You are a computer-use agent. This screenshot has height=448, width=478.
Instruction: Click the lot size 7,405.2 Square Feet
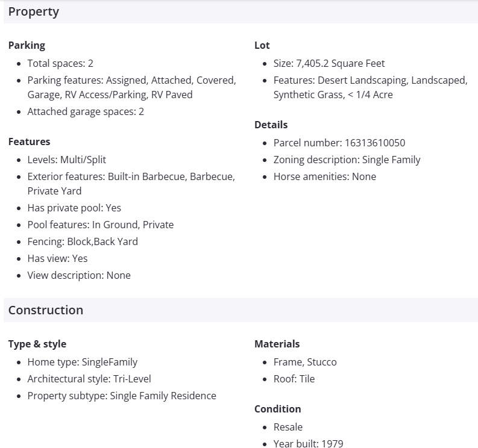tap(340, 63)
